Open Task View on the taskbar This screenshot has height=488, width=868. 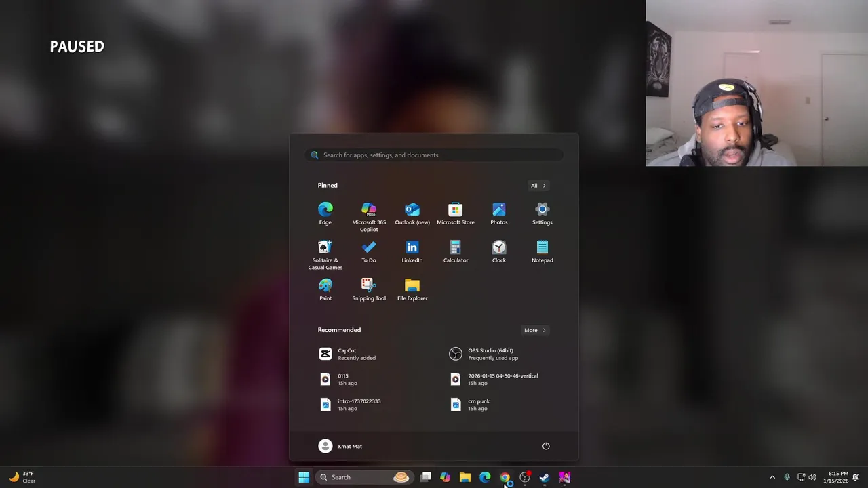(425, 477)
